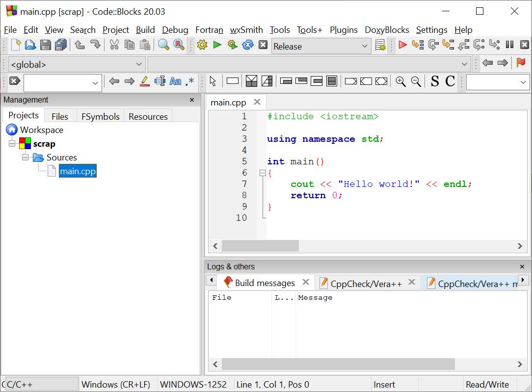Open the <global> scope dropdown
The image size is (532, 392).
coord(77,64)
